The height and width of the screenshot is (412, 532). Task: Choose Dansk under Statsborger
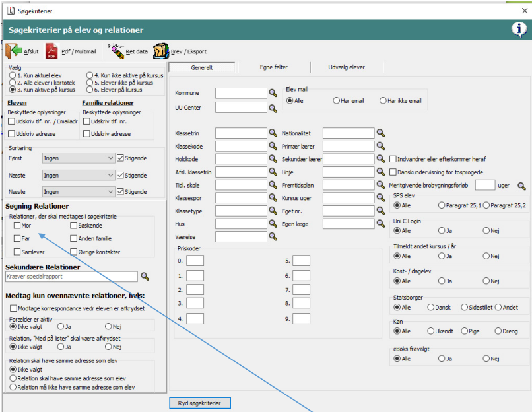(x=431, y=308)
